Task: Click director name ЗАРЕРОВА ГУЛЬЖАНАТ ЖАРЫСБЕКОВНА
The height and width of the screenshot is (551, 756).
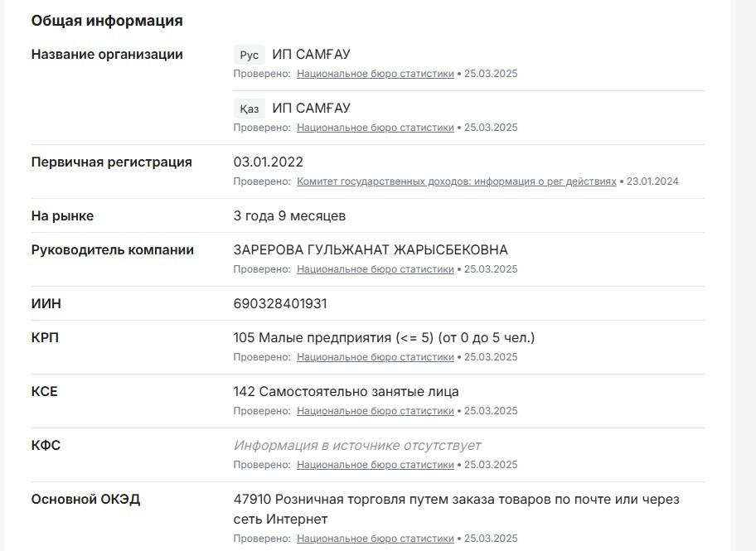Action: click(371, 250)
